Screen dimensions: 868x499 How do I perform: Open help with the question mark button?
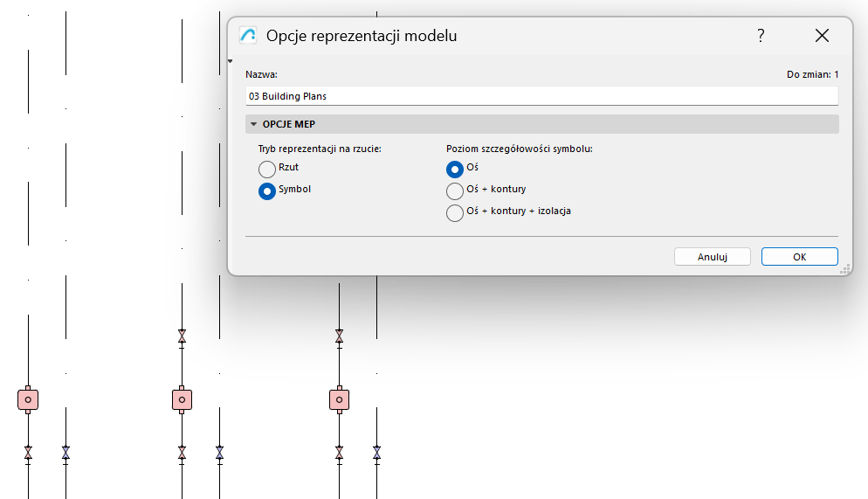pos(761,36)
